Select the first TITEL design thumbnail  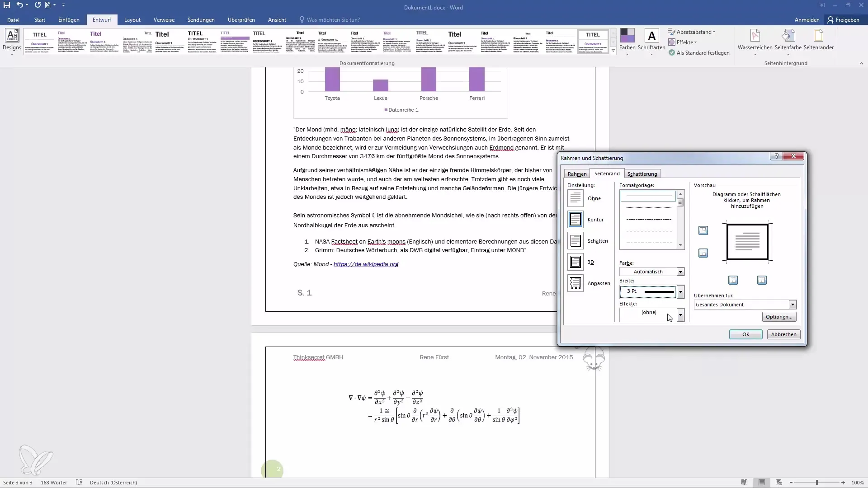coord(39,41)
